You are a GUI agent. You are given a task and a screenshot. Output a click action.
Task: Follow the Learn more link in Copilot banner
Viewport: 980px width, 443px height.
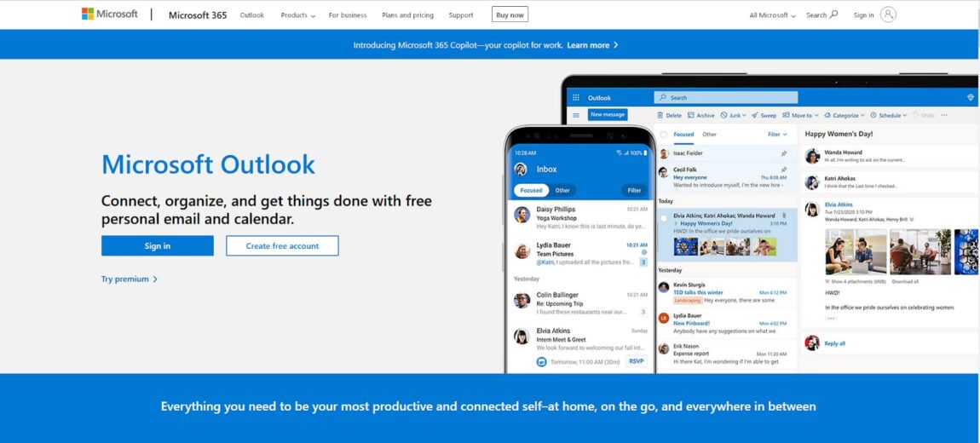coord(592,45)
